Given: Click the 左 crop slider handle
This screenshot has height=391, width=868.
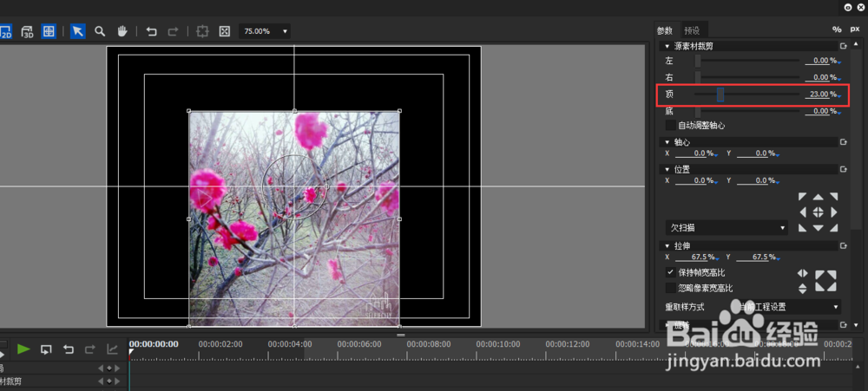Looking at the screenshot, I should (x=698, y=61).
